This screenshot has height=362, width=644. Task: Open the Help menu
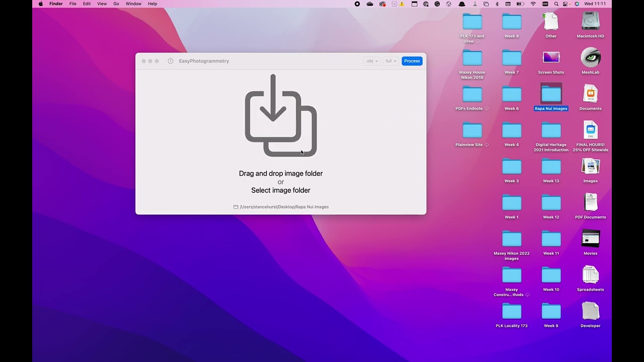[x=152, y=4]
